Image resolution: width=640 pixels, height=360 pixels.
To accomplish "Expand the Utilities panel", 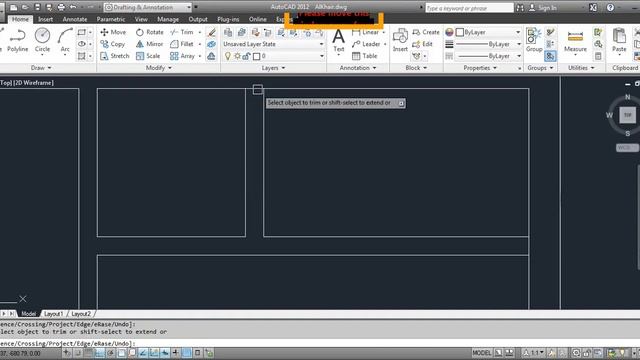I will 581,68.
